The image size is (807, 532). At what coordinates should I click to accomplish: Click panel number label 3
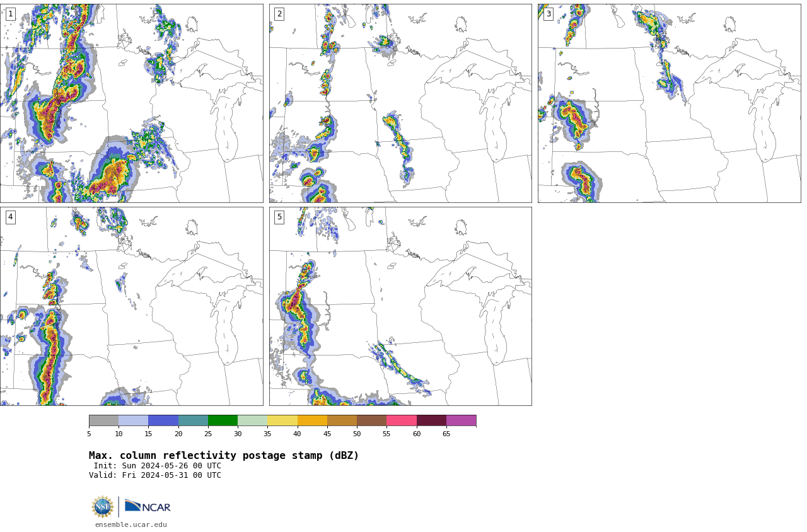tap(548, 14)
